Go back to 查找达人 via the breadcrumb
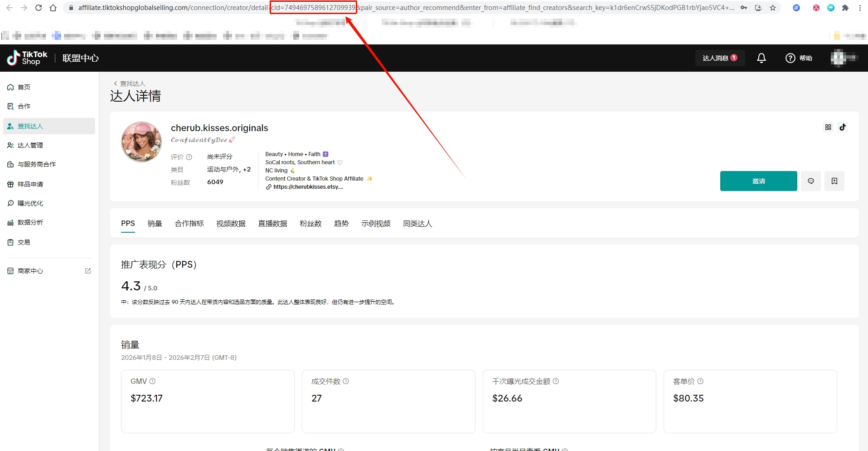This screenshot has width=868, height=451. point(130,83)
